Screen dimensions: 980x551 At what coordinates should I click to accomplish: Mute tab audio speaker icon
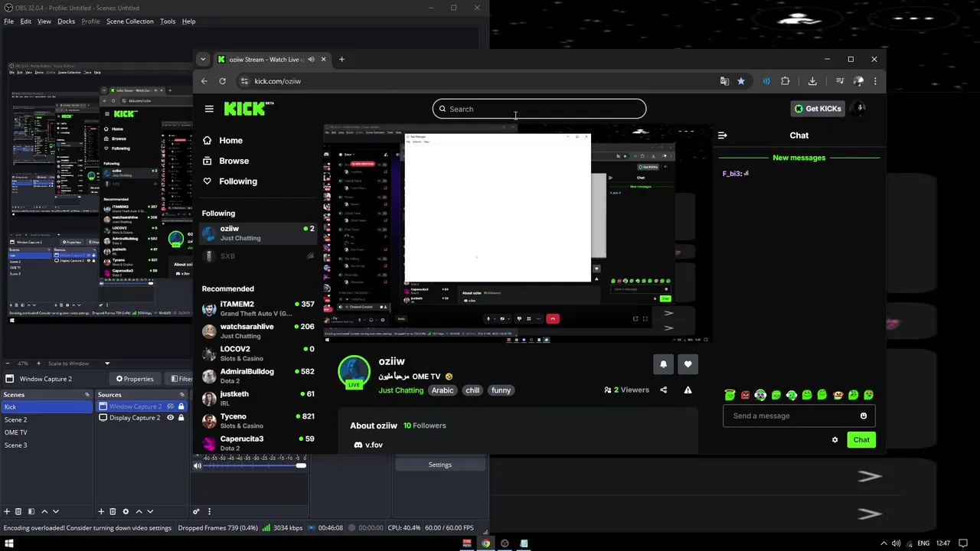coord(311,60)
